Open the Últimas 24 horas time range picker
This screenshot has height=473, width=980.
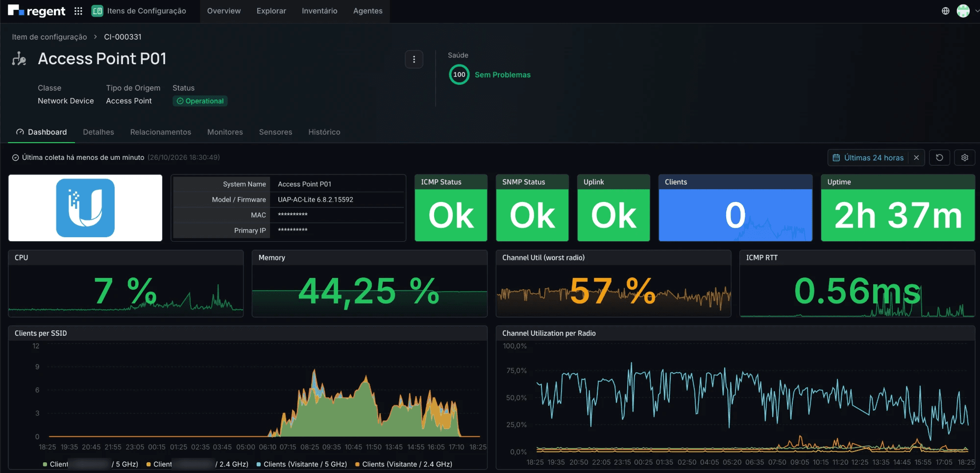click(x=868, y=158)
